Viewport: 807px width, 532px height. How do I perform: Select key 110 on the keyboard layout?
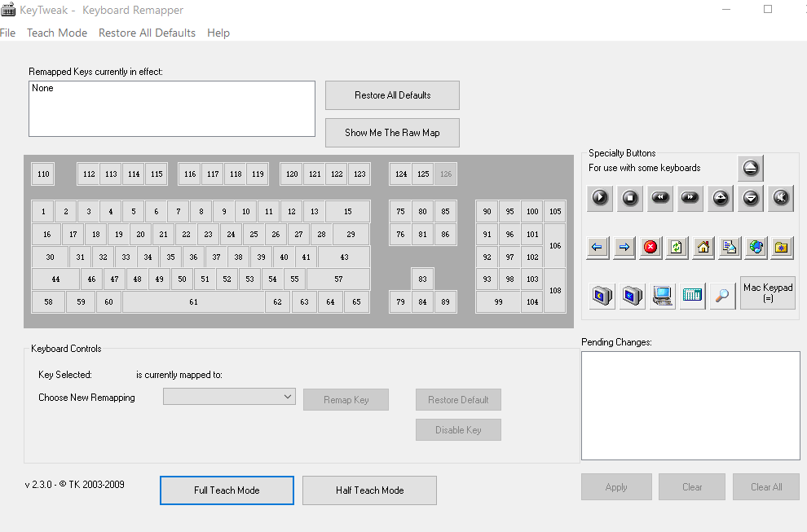[x=43, y=174]
